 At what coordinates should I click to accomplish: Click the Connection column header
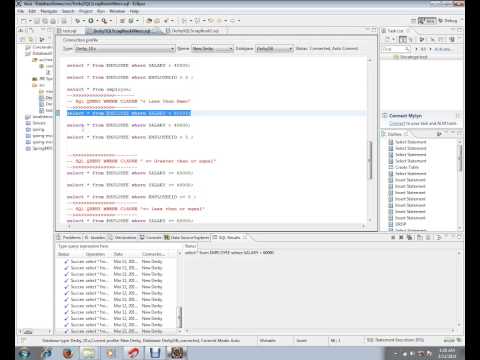pyautogui.click(x=155, y=254)
